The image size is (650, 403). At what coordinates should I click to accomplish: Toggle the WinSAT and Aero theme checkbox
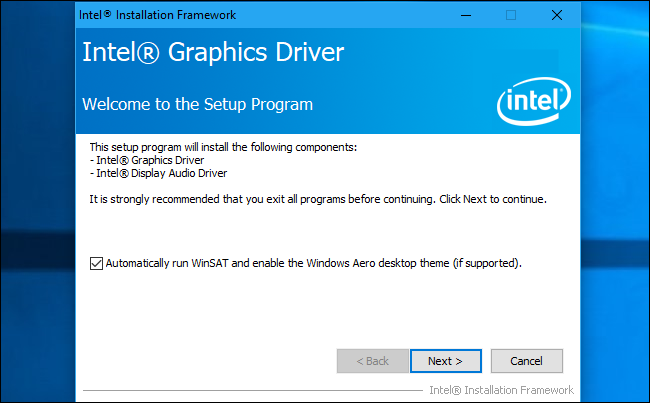pos(96,264)
